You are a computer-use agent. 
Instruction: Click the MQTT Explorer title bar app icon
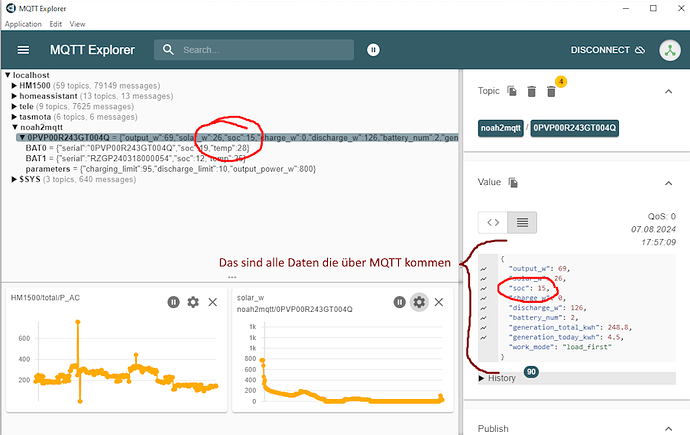pyautogui.click(x=11, y=8)
